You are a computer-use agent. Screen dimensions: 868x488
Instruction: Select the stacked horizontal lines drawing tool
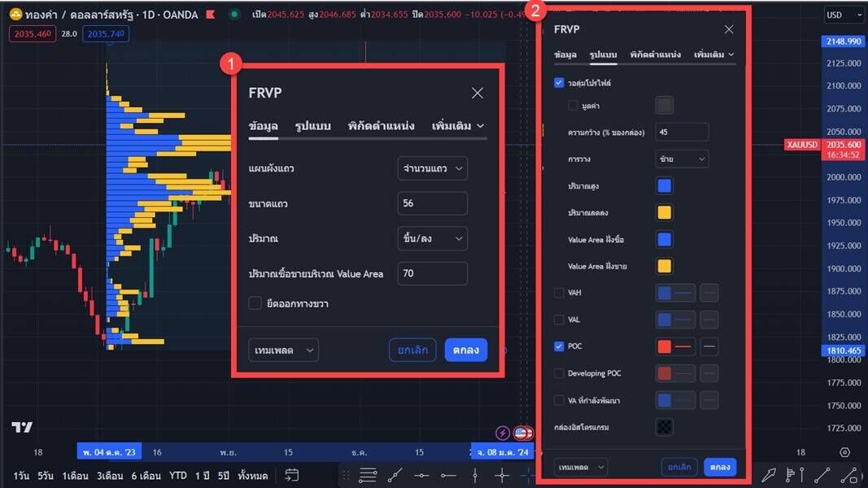point(368,475)
